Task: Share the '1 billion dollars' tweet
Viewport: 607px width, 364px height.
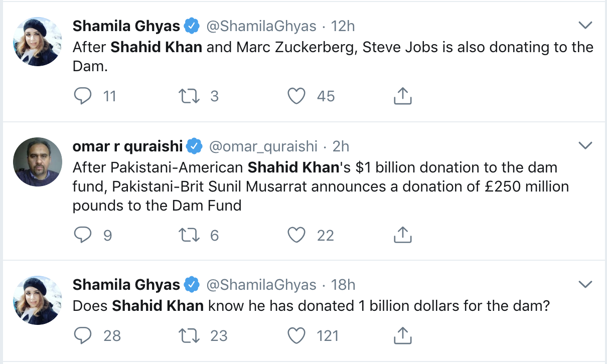Action: point(402,335)
